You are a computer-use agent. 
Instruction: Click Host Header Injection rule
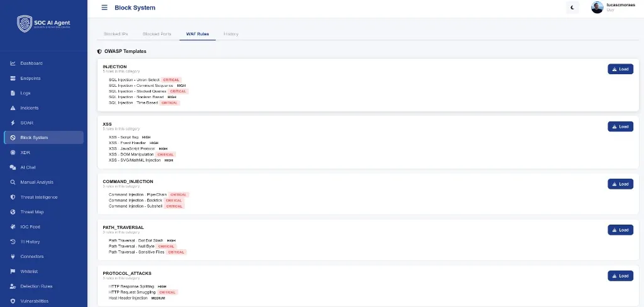128,298
